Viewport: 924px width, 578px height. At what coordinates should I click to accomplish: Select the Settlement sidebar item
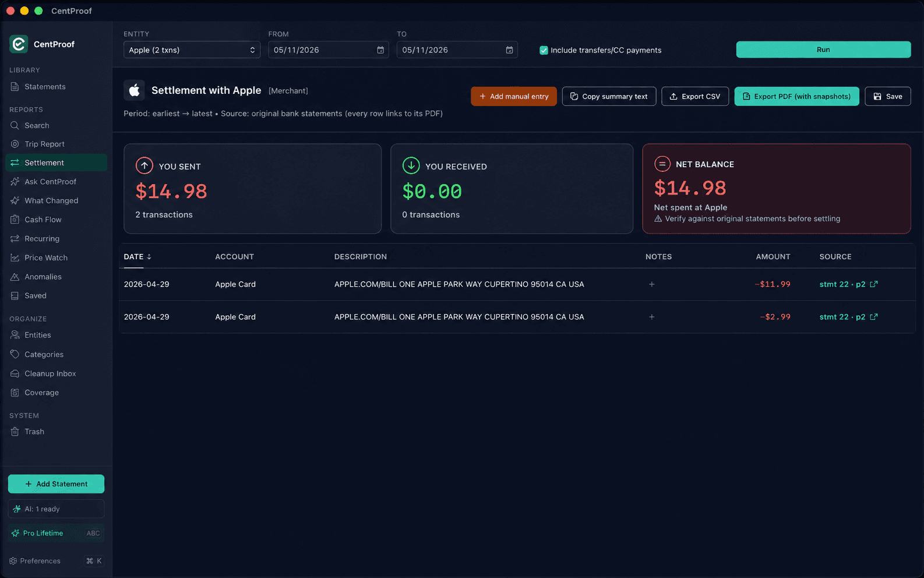(x=56, y=163)
